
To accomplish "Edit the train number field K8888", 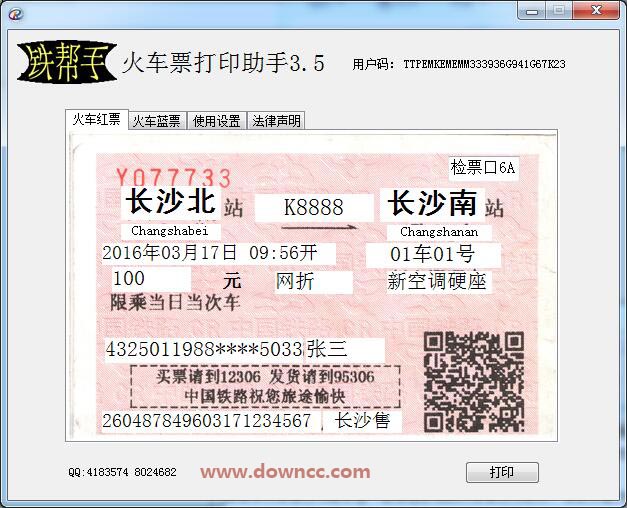I will tap(314, 207).
